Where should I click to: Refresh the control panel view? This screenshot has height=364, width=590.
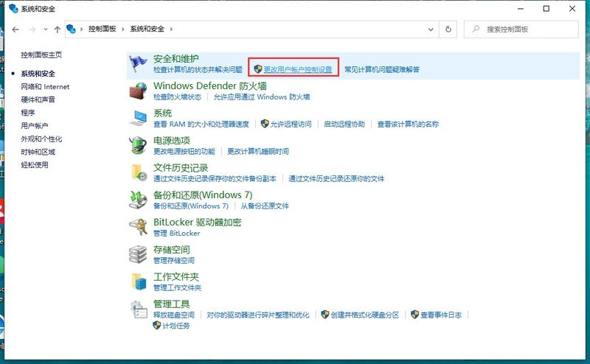(448, 29)
